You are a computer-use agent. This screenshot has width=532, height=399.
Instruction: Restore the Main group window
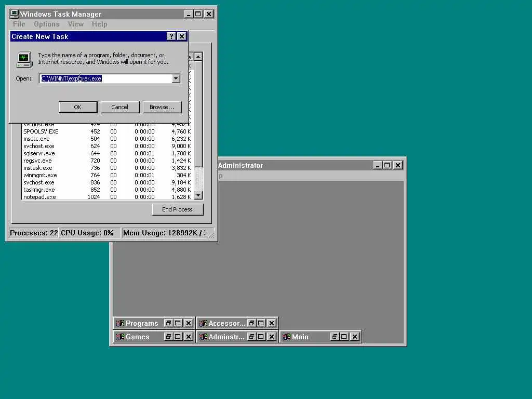pyautogui.click(x=335, y=337)
